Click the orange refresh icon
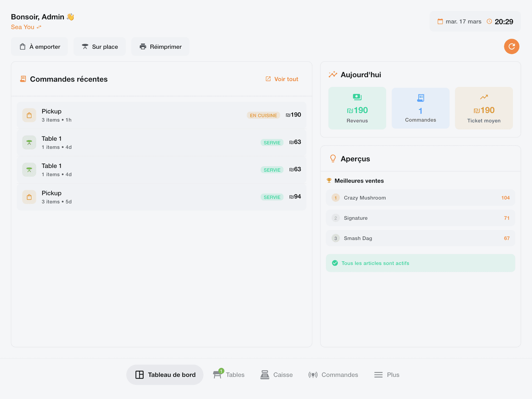 tap(511, 46)
